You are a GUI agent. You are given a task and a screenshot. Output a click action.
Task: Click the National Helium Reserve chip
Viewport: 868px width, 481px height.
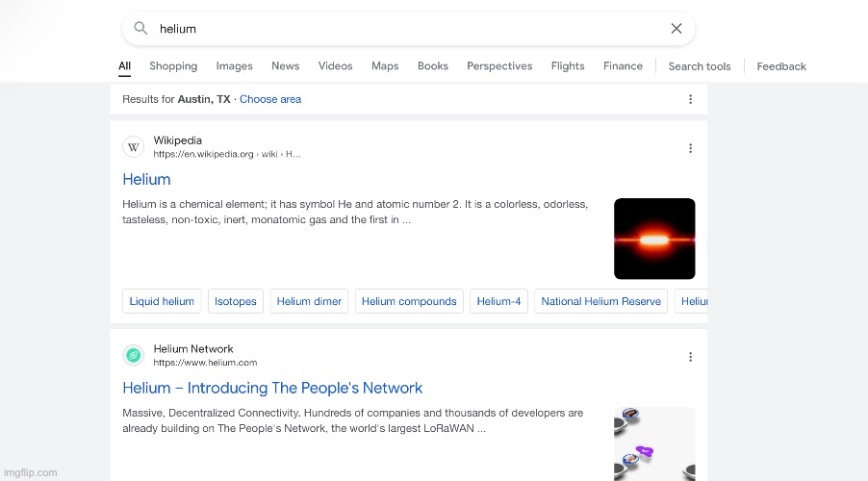pos(600,301)
